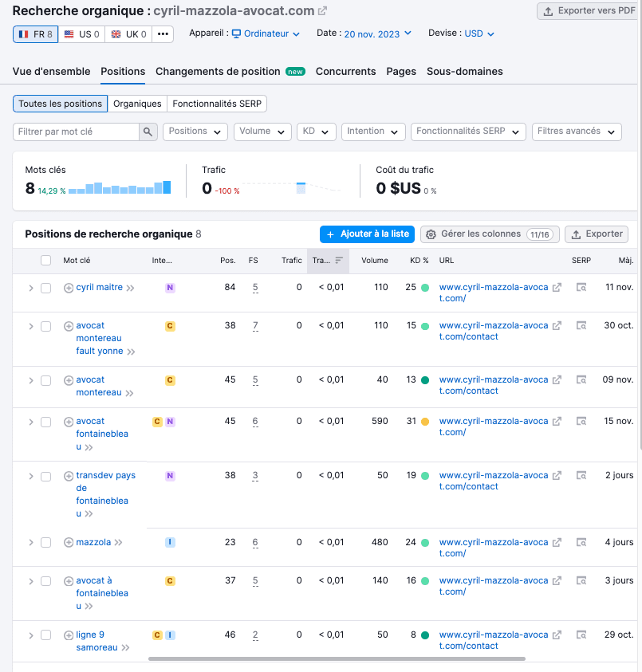
Task: Click the sort icon in the Tra... column header
Action: tap(339, 261)
